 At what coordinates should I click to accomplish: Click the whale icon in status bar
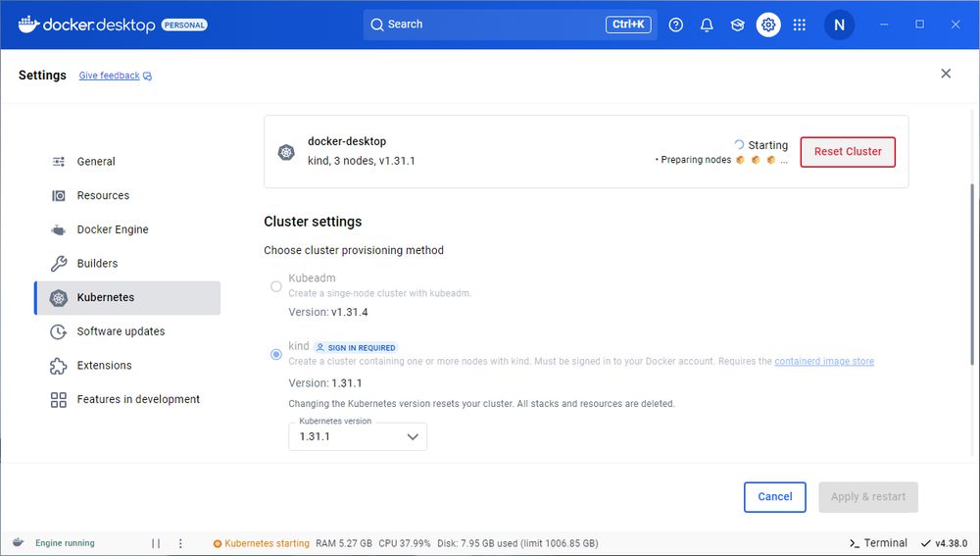point(18,542)
